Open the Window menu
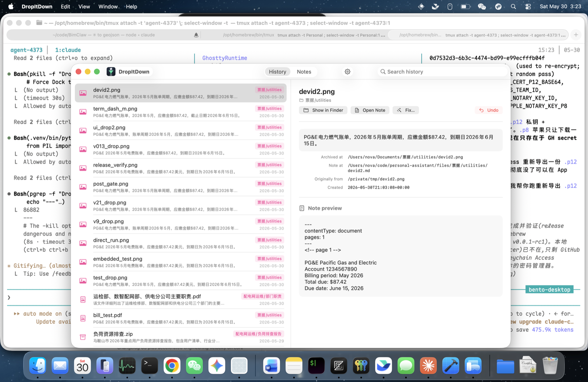Screen dimensions: 588x382 [x=108, y=7]
